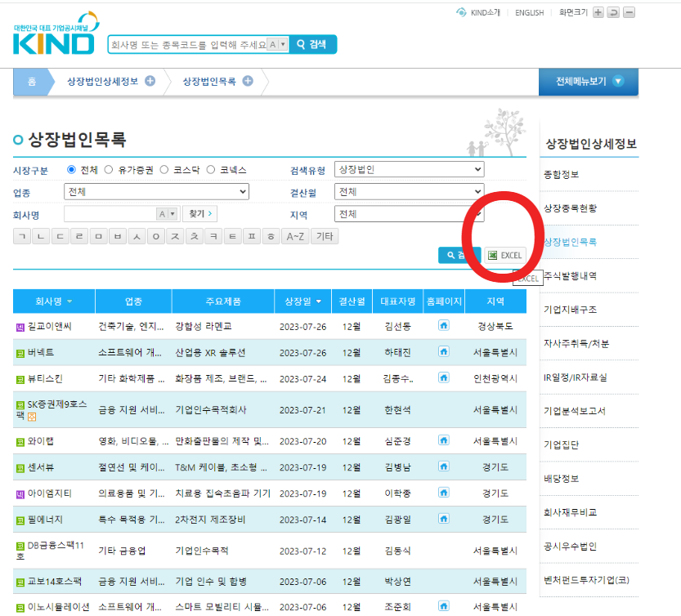Viewport: 681px width, 616px height.
Task: Focus the 회사명 input field
Action: [x=110, y=213]
